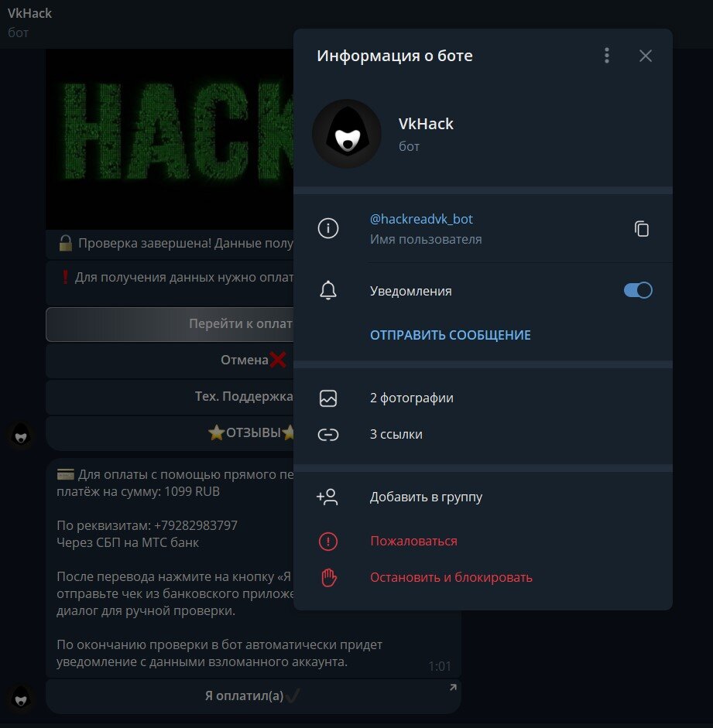Copy the bot username with copy icon
This screenshot has width=713, height=728.
click(x=642, y=229)
